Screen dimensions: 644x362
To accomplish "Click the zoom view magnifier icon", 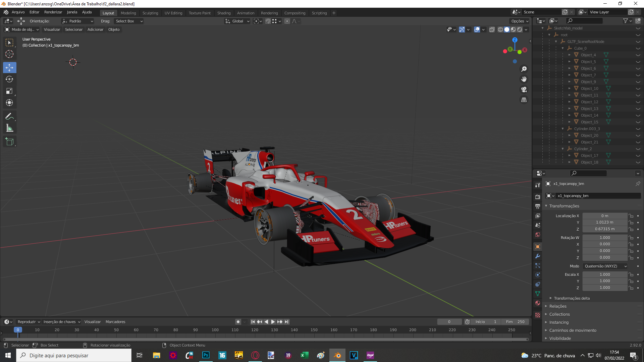I will click(x=524, y=69).
